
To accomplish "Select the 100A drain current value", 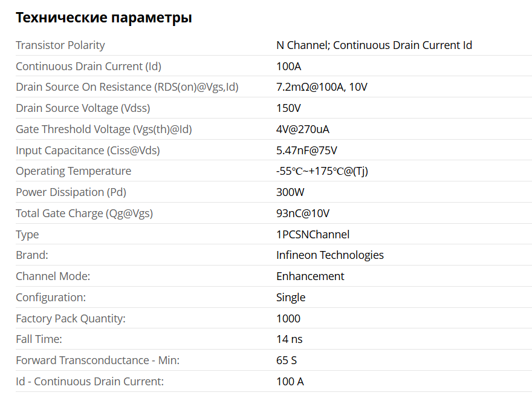I will [x=289, y=66].
